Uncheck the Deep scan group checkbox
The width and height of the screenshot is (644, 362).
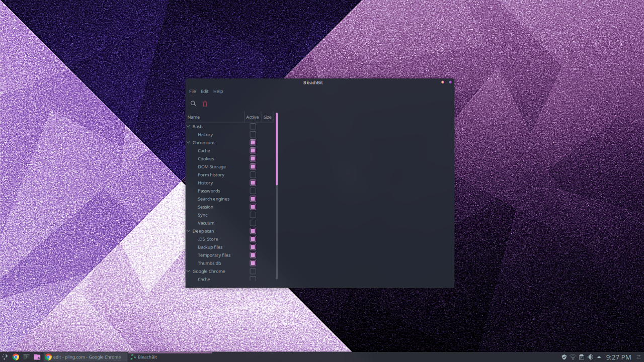(253, 231)
